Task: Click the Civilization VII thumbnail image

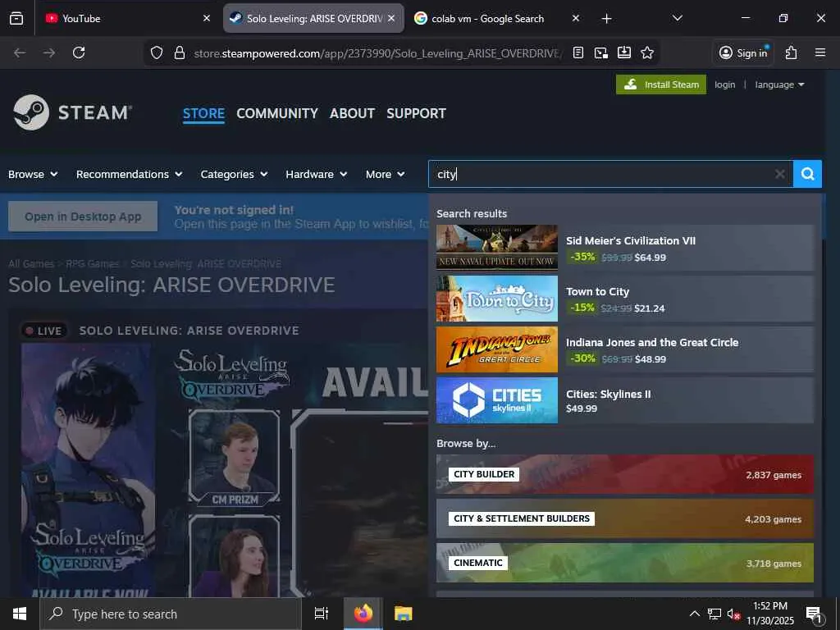Action: [x=496, y=248]
